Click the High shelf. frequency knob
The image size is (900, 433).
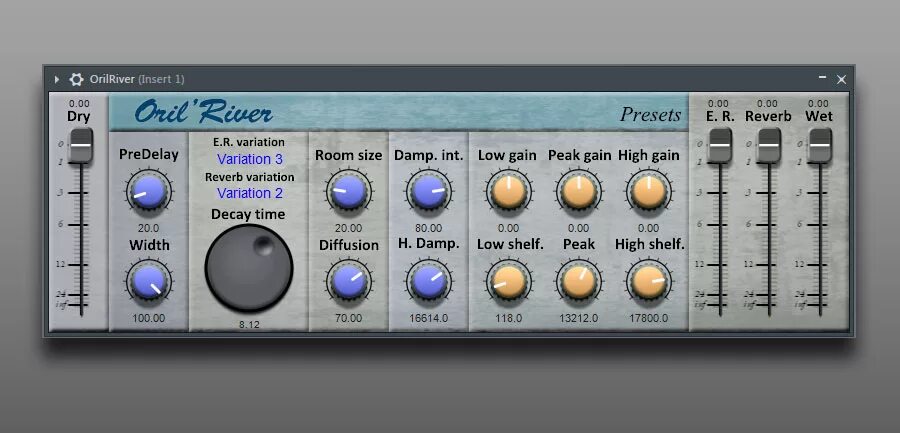pos(649,282)
